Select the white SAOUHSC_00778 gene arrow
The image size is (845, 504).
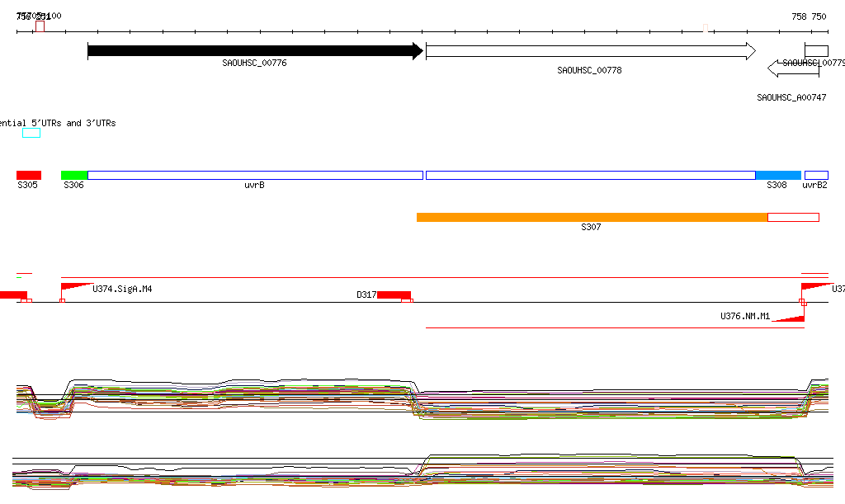pos(589,51)
